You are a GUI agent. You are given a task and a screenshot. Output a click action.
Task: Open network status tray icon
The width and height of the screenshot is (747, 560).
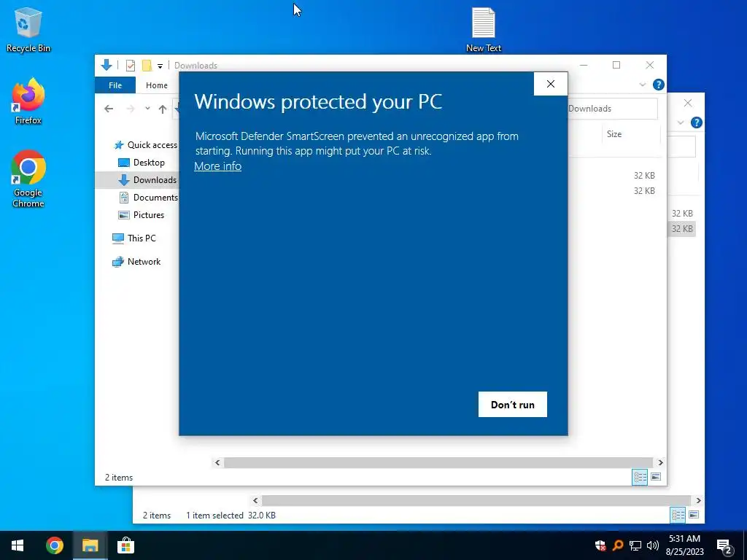click(x=635, y=545)
